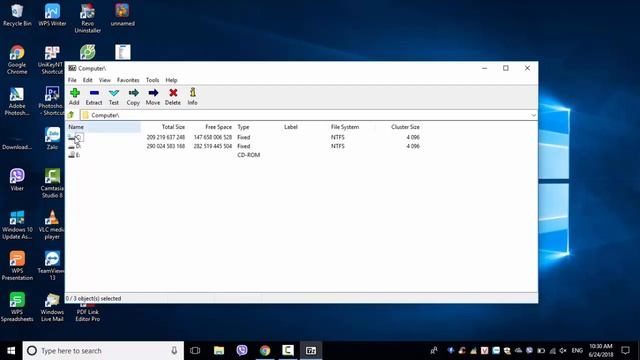This screenshot has width=640, height=360.
Task: Open WPS Writer desktop icon
Action: tap(52, 15)
